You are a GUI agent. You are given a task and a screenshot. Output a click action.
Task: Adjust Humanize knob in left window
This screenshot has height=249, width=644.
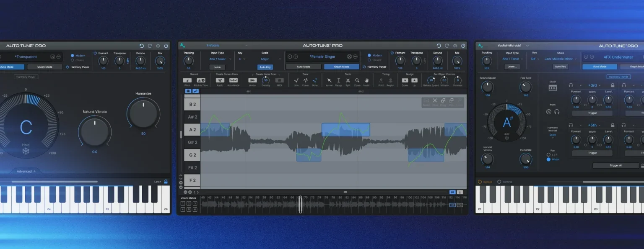[x=143, y=113]
